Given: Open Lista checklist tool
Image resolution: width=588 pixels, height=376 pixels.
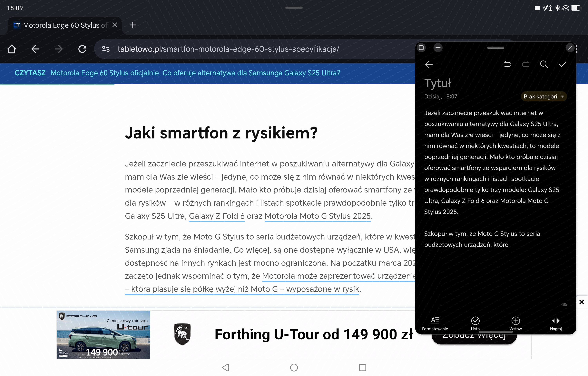Looking at the screenshot, I should click(x=475, y=324).
